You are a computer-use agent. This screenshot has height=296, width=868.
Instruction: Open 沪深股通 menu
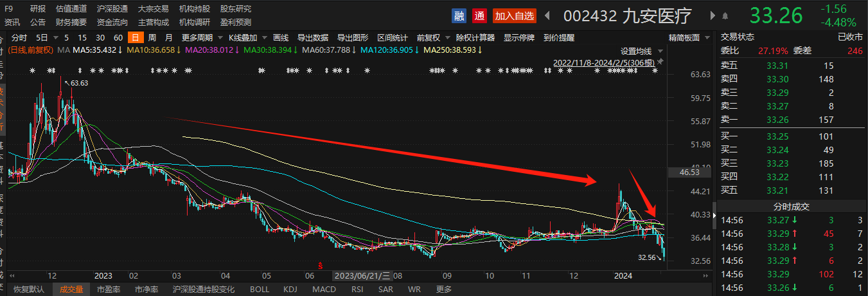(x=112, y=9)
